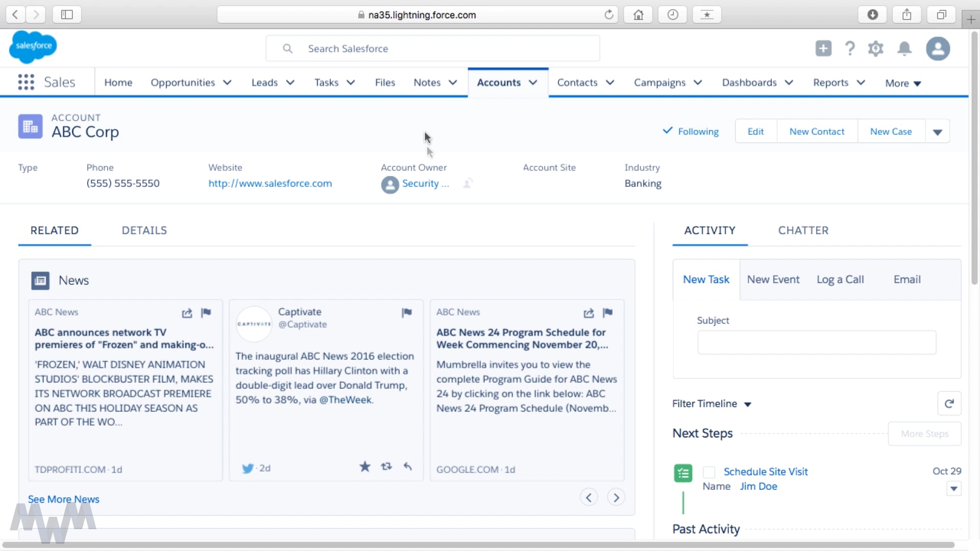Flag the Captivate tweet card
This screenshot has height=551, width=980.
coord(407,312)
